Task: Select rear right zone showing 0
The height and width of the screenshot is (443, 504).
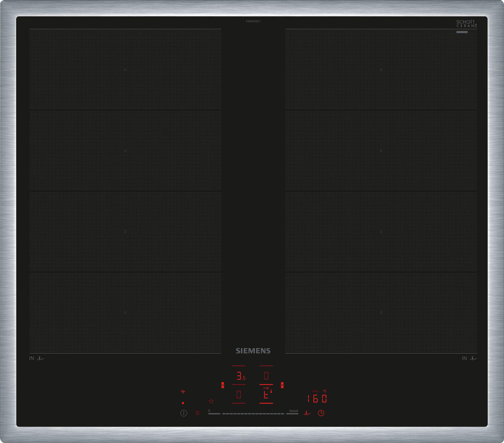Action: coord(266,376)
